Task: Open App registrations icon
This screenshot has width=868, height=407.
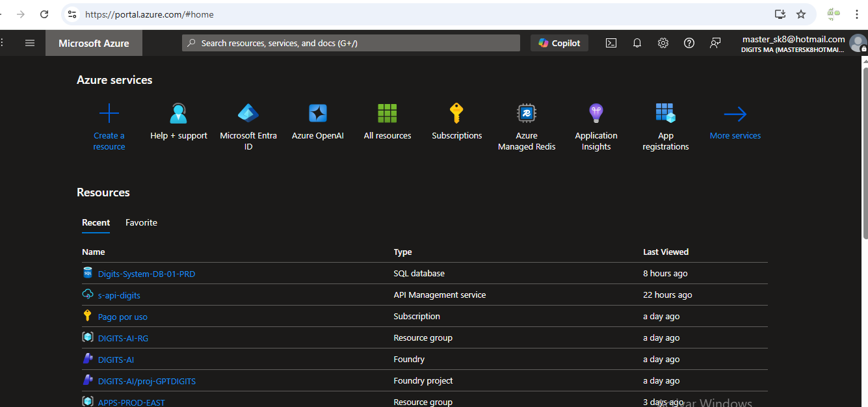Action: click(666, 114)
